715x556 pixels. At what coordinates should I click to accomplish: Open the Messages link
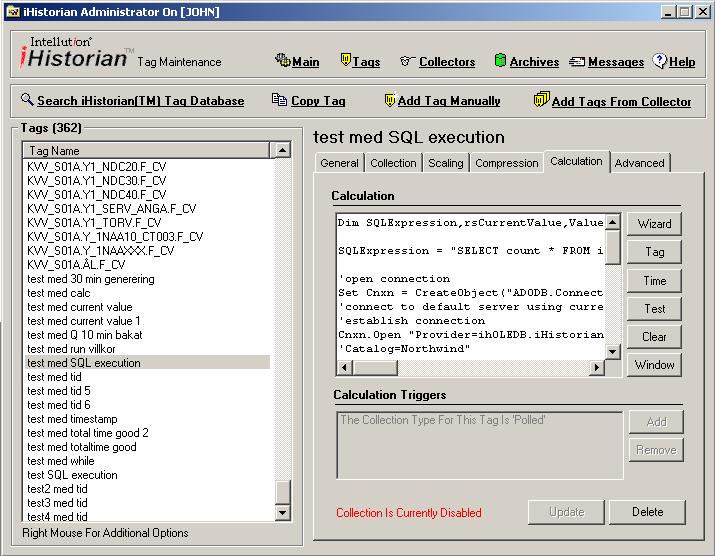[616, 62]
